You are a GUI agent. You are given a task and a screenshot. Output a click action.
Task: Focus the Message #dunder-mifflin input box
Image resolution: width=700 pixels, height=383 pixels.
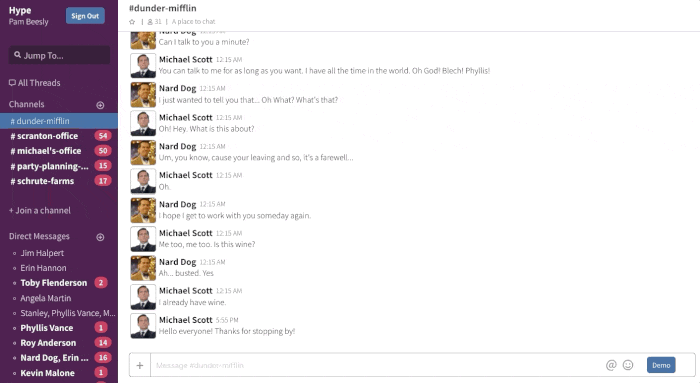377,365
